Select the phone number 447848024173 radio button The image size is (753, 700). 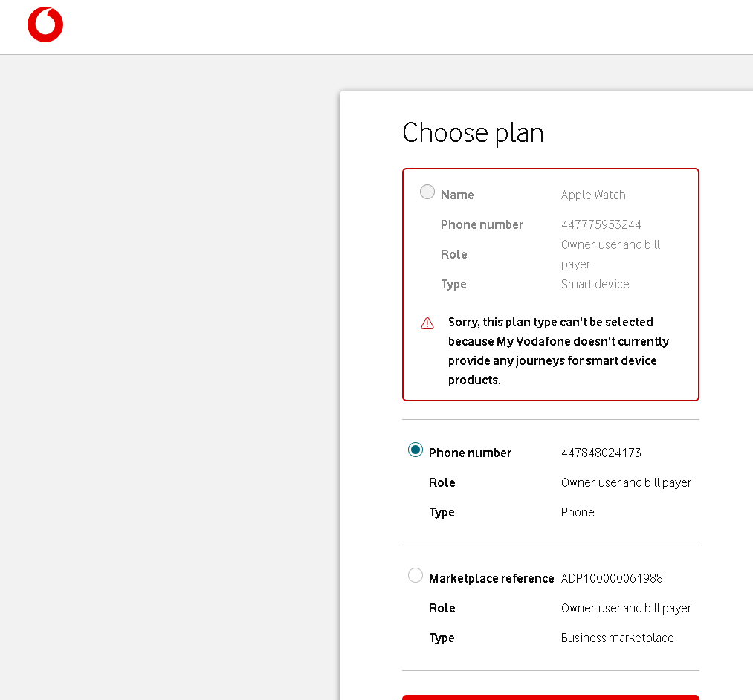[416, 450]
